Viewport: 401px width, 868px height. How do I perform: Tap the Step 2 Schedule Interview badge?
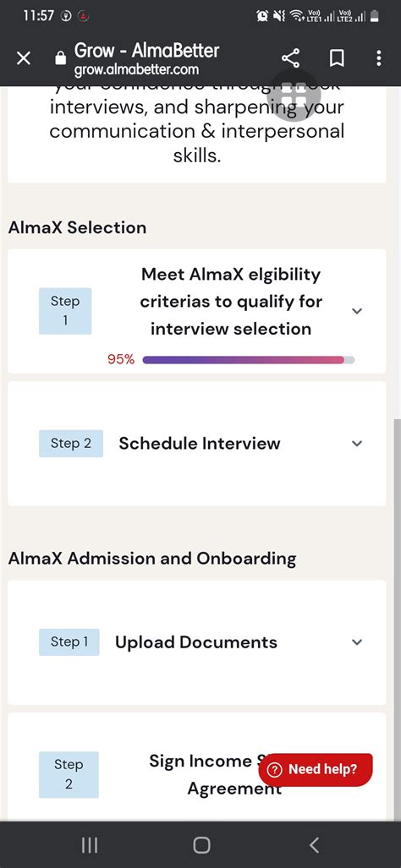click(x=71, y=444)
